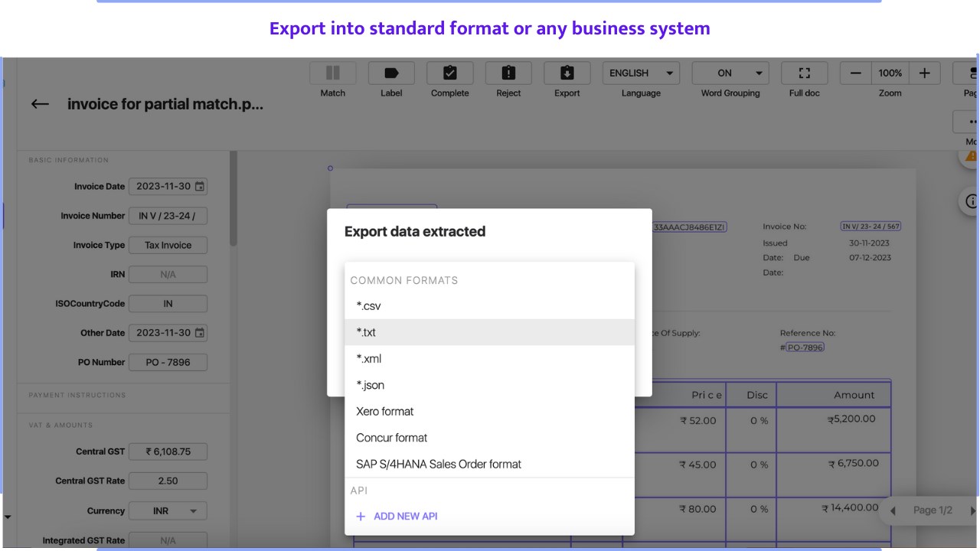Screen dimensions: 980x551
Task: Expand the ENGLISH language dropdown
Action: 641,73
